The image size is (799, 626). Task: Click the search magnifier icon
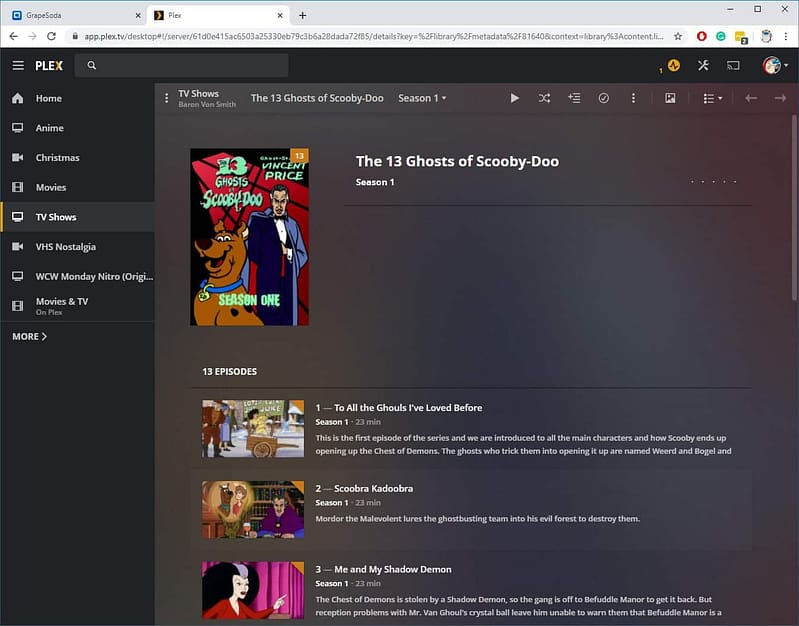(x=92, y=65)
